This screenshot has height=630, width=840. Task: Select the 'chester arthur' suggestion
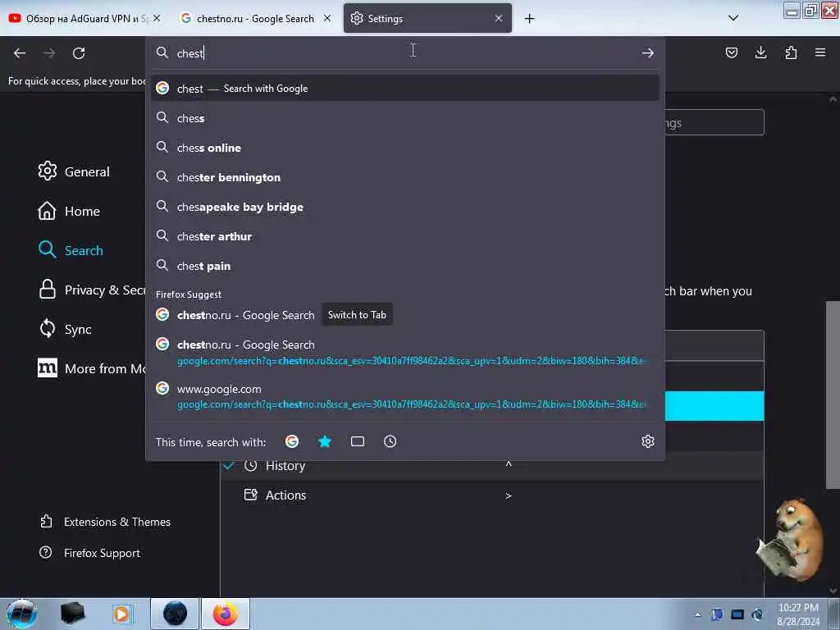404,236
